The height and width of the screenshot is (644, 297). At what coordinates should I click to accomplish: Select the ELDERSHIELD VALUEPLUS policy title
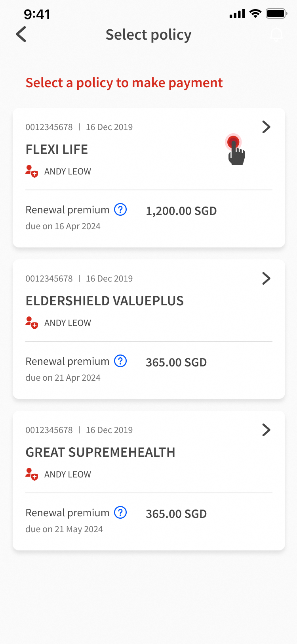tap(105, 301)
